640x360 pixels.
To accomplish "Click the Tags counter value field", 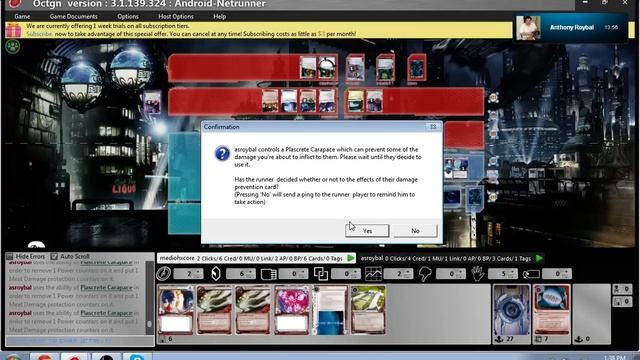I will pyautogui.click(x=557, y=274).
